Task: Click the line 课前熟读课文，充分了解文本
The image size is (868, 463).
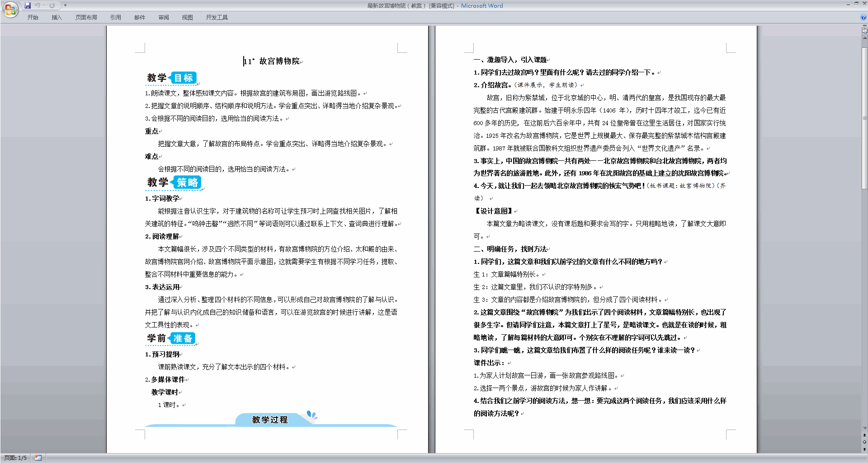Action: pos(224,367)
